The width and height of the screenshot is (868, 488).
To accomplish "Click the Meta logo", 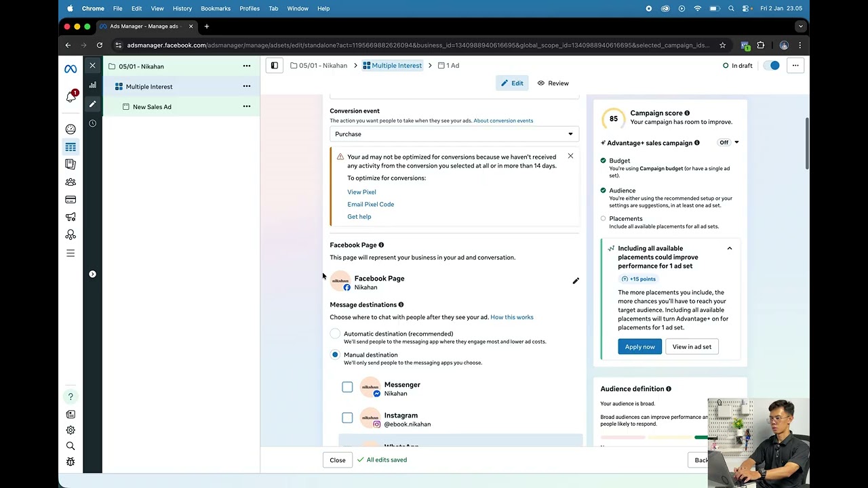I will click(x=71, y=69).
